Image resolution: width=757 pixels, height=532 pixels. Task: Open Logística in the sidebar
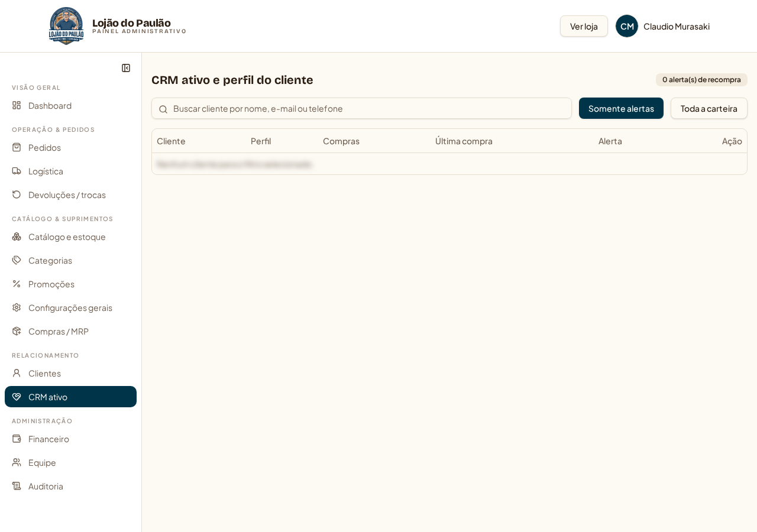[70, 171]
